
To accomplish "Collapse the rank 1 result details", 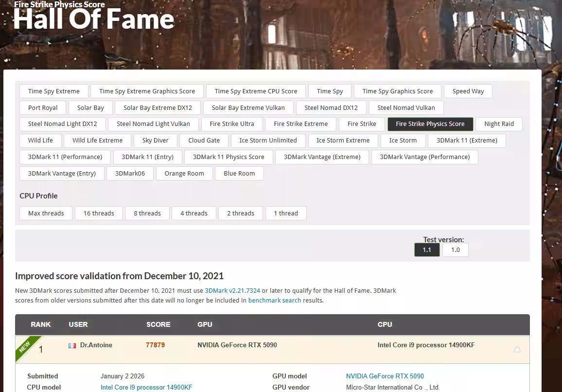I will click(x=517, y=349).
